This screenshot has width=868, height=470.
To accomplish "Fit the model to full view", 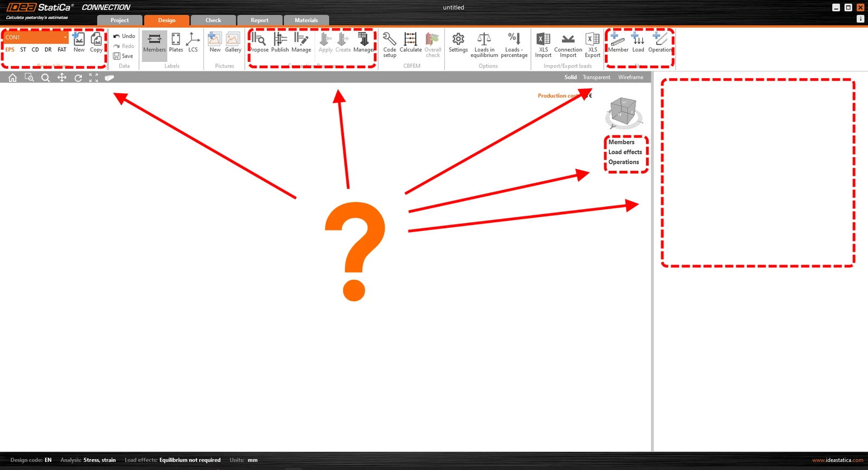I will coord(94,78).
